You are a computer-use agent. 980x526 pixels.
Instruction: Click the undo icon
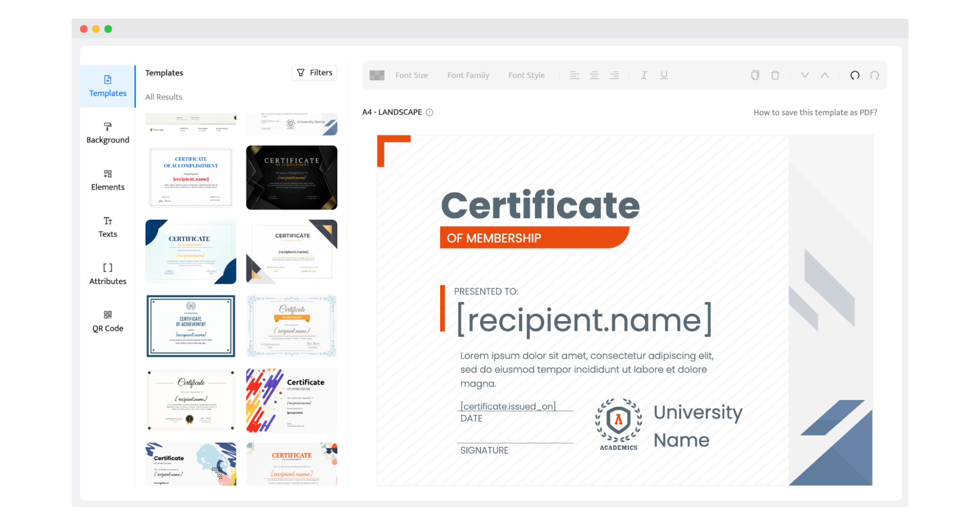(854, 75)
